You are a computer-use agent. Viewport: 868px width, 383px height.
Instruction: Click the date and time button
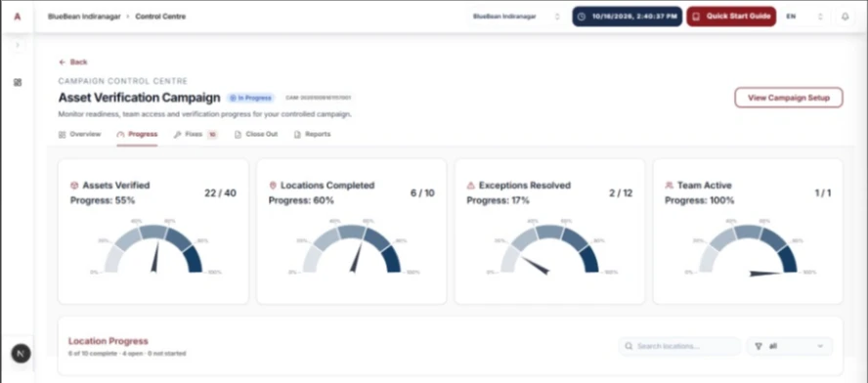[x=628, y=17]
